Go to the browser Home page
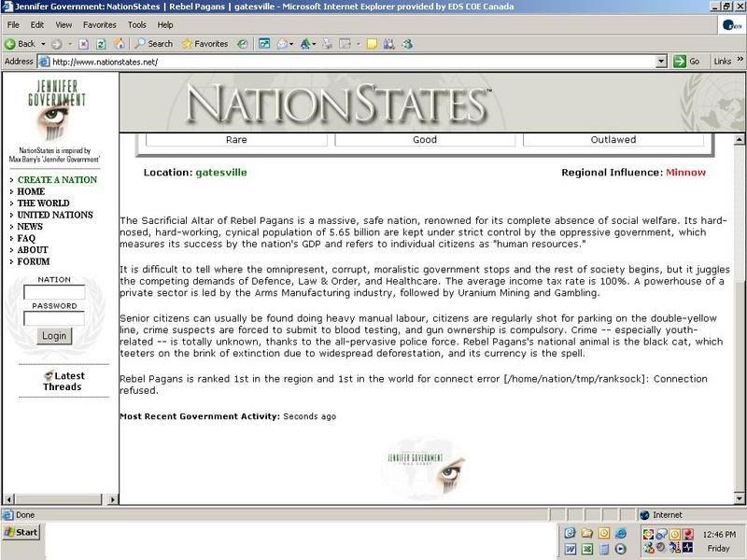 coord(120,44)
